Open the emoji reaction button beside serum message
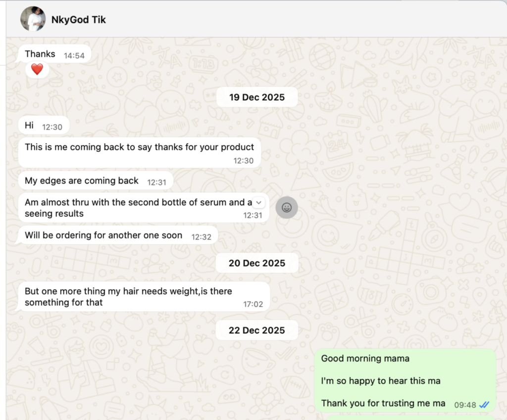Image resolution: width=507 pixels, height=420 pixels. click(287, 207)
